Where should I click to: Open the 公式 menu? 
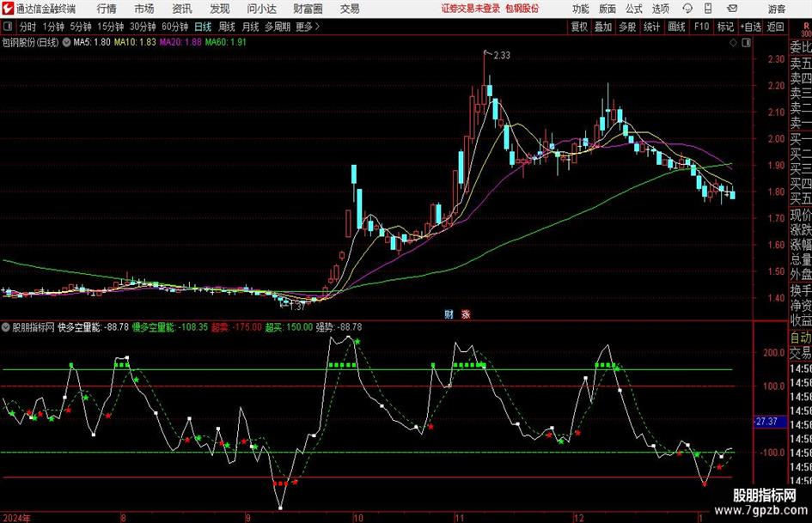pos(634,9)
